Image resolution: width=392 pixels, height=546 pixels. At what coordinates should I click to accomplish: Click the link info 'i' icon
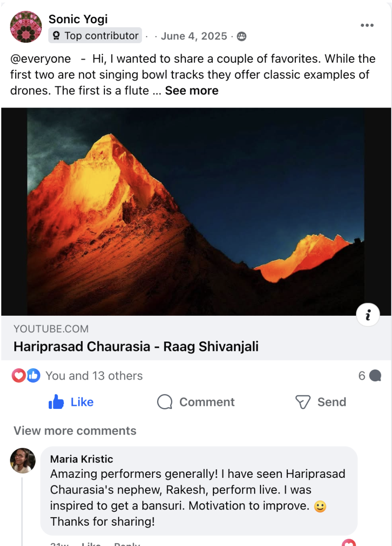[368, 315]
